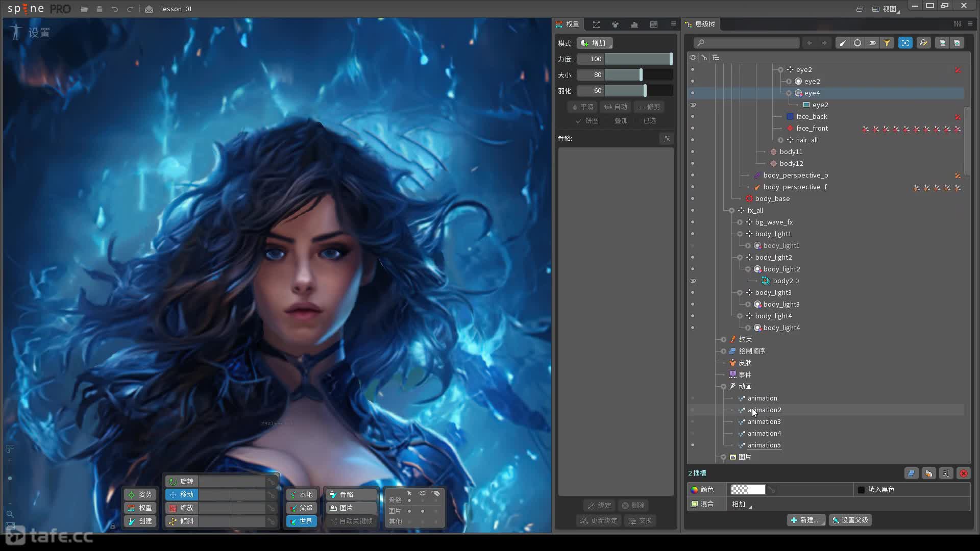Click the save project icon
Screen dimensions: 980x551
click(x=100, y=9)
